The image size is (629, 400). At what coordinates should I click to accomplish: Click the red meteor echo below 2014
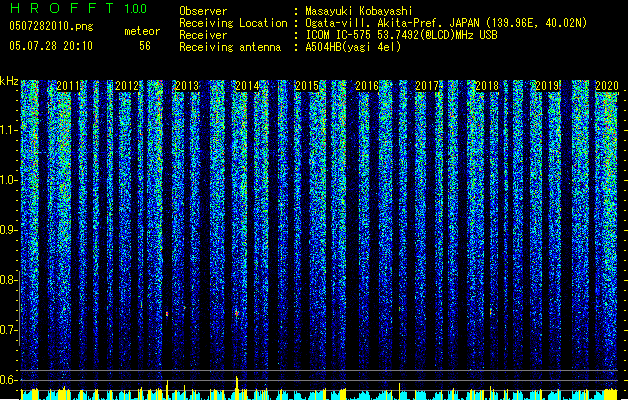(237, 313)
